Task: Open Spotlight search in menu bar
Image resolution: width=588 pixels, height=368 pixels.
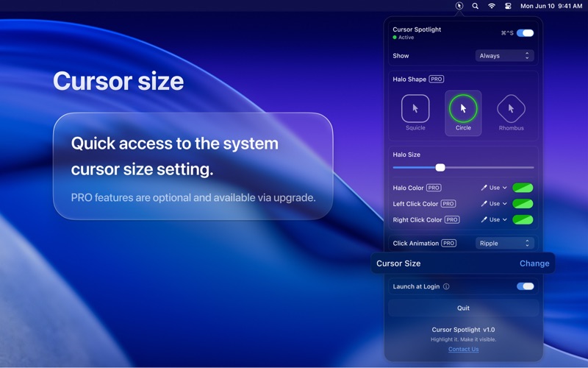Action: pyautogui.click(x=475, y=6)
